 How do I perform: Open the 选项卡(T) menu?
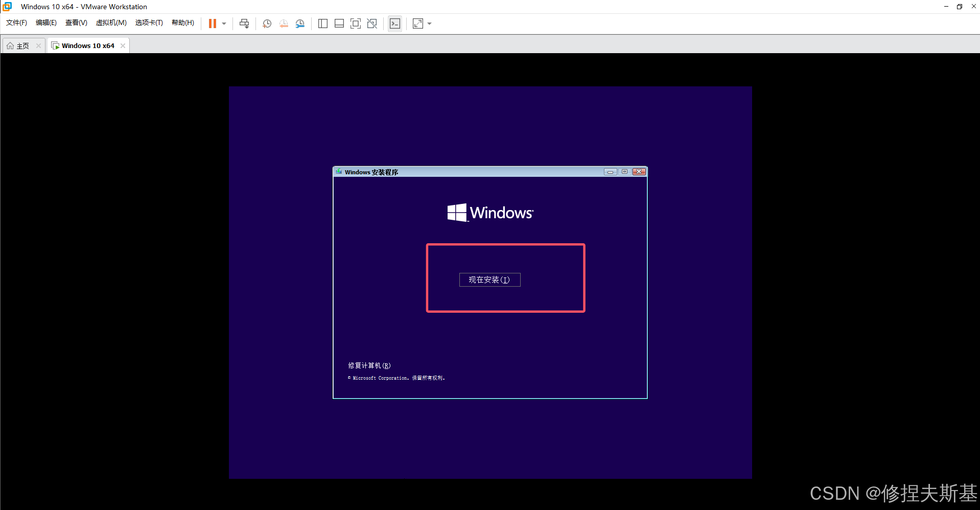click(x=149, y=22)
